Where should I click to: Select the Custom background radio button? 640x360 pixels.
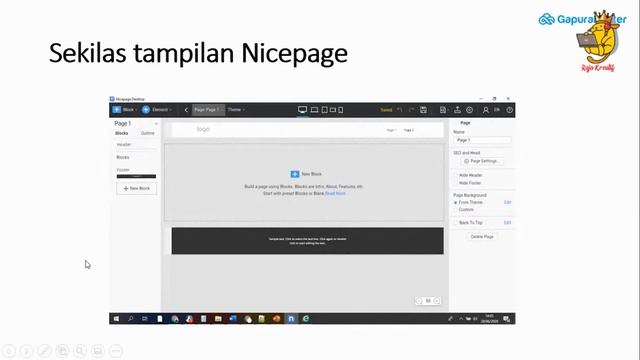click(x=456, y=210)
